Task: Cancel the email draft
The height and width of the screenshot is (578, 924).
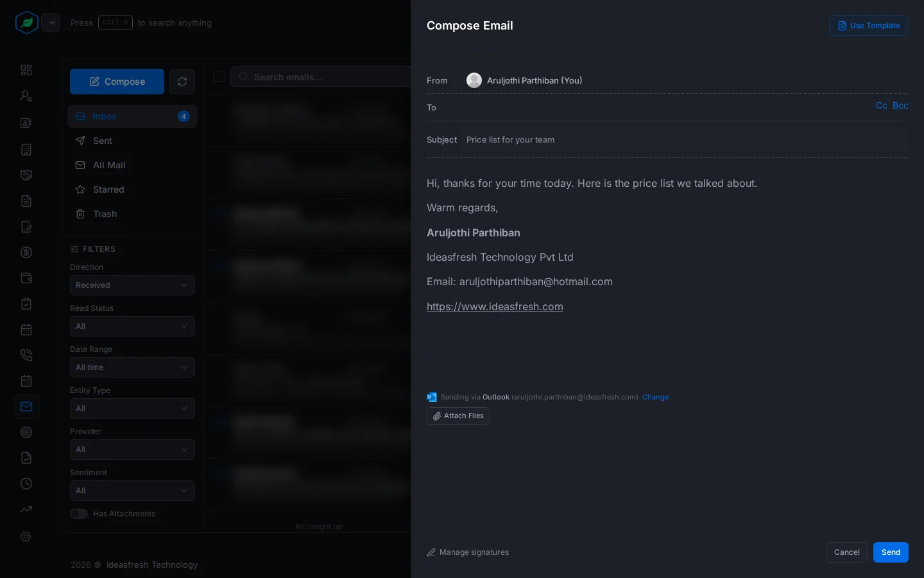Action: 847,552
